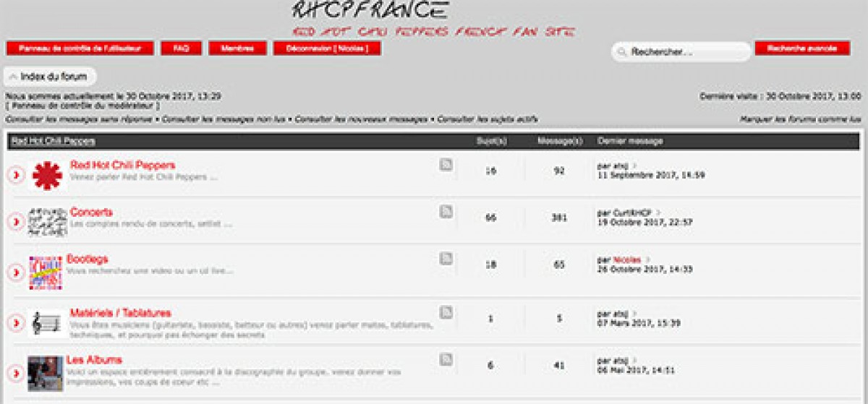
Task: Click the RHCP France site logo
Action: pyautogui.click(x=370, y=10)
